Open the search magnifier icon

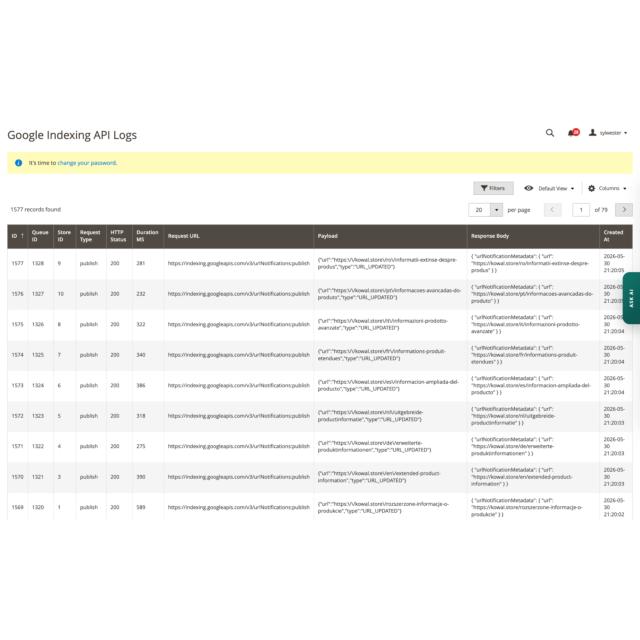(x=550, y=133)
